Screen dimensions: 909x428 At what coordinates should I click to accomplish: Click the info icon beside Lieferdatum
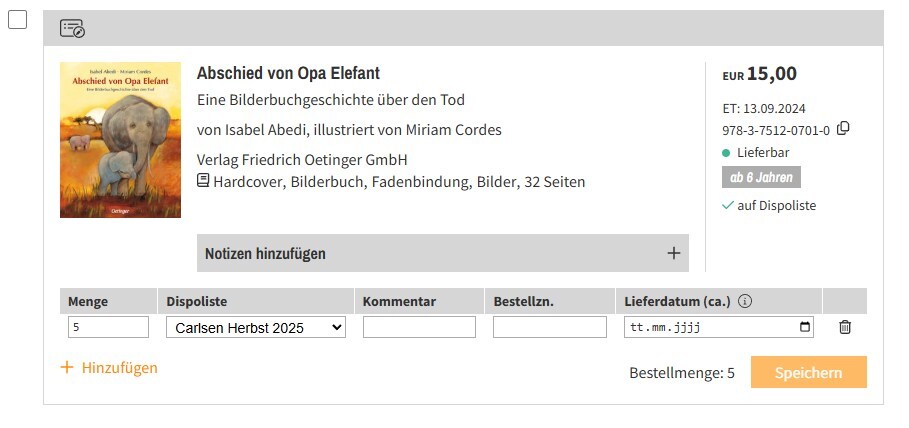tap(745, 301)
